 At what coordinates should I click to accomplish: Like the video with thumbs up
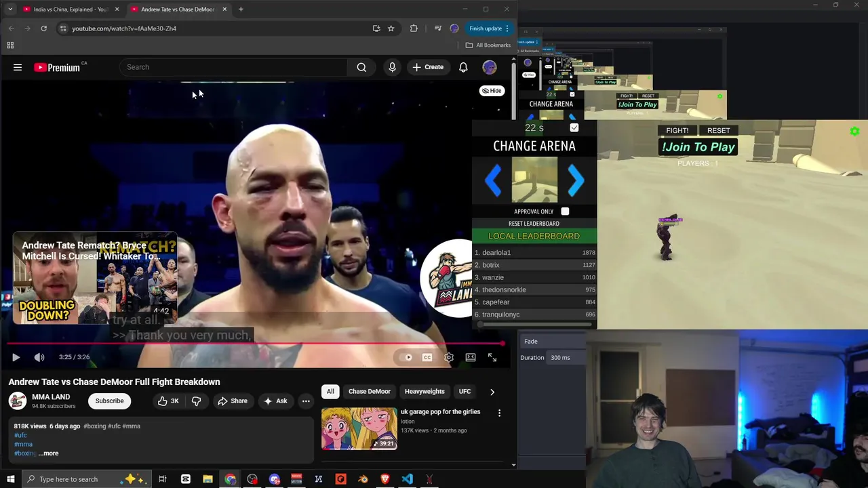[168, 401]
